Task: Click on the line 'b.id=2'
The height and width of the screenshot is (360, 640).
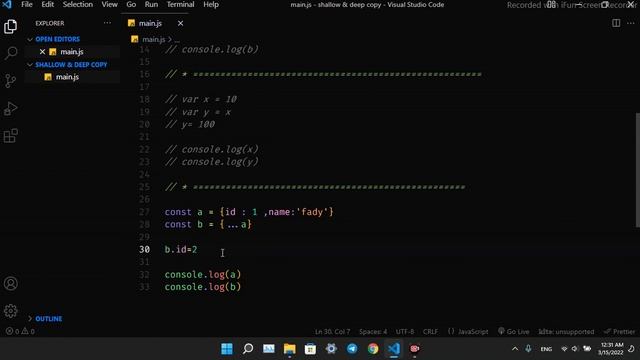Action: [181, 249]
